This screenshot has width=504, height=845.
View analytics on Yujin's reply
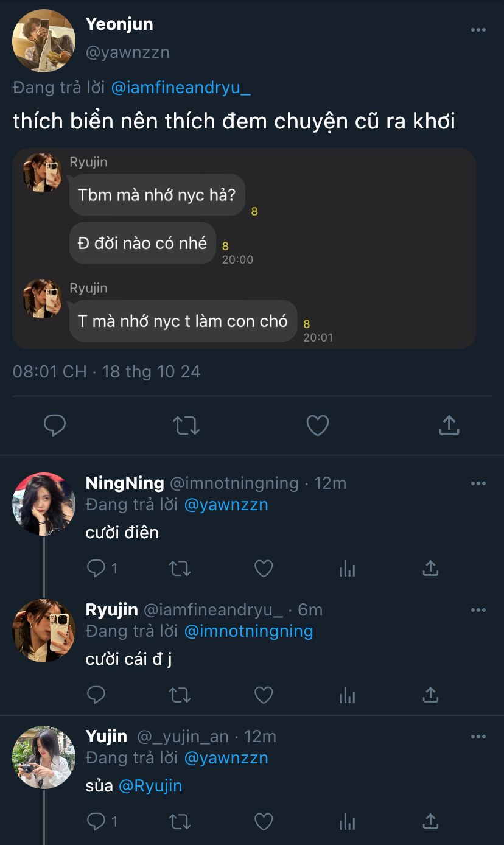coord(347,822)
